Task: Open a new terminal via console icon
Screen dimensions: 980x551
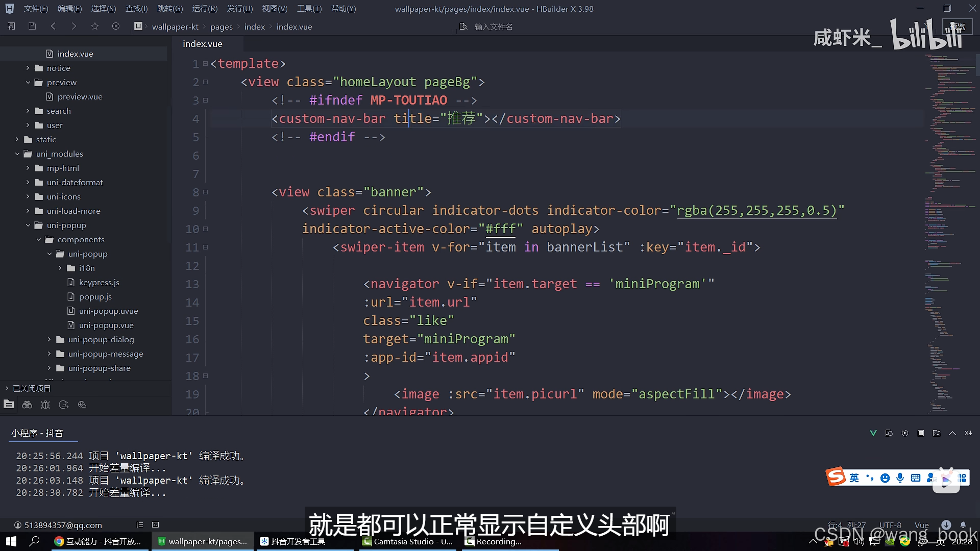Action: tap(937, 433)
